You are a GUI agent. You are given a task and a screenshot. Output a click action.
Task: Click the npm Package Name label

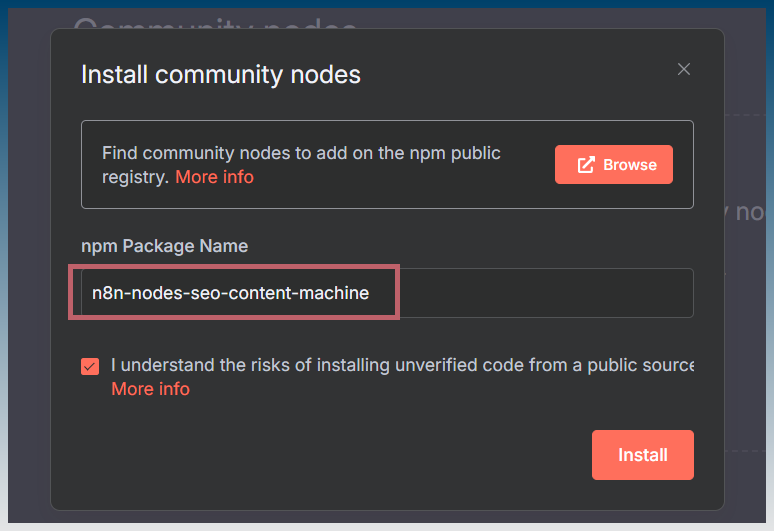tap(164, 246)
